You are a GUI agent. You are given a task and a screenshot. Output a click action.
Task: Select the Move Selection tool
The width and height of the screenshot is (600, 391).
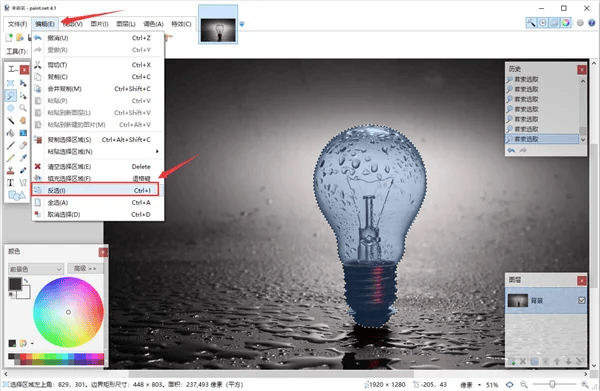tap(23, 96)
